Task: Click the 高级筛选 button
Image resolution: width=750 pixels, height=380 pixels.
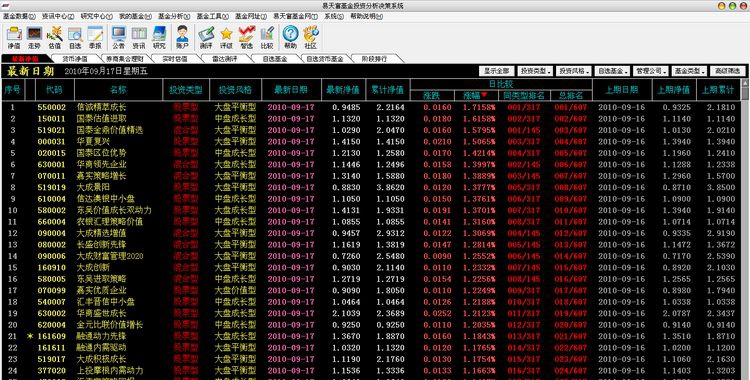Action: click(728, 71)
